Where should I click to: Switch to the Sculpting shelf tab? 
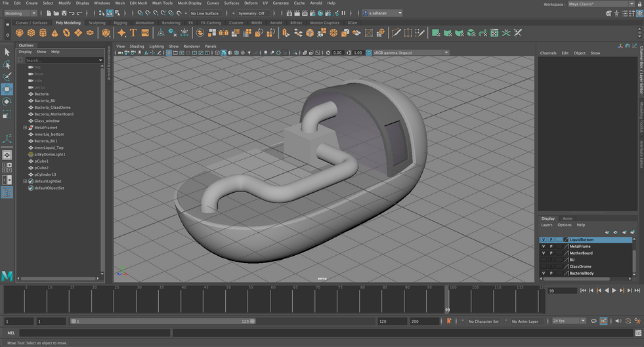click(97, 23)
